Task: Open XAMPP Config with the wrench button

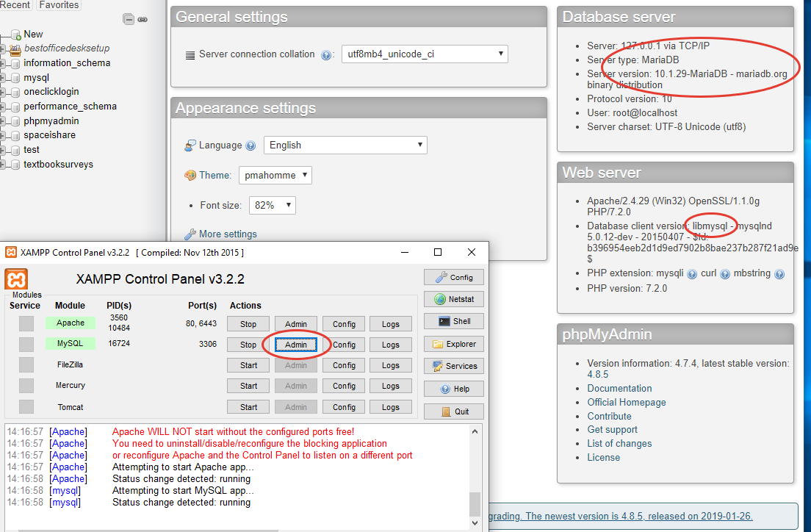Action: [x=454, y=277]
